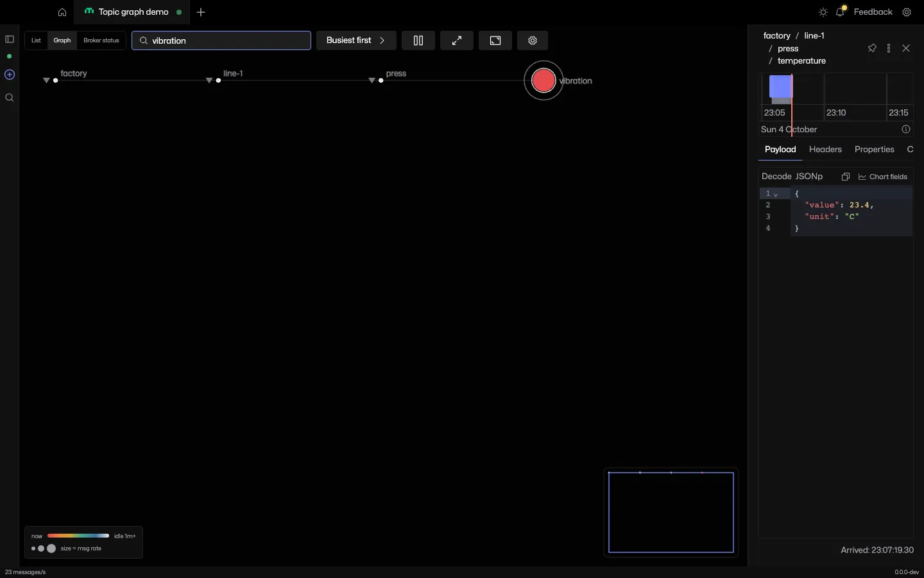Open notifications bell icon

[x=841, y=12]
